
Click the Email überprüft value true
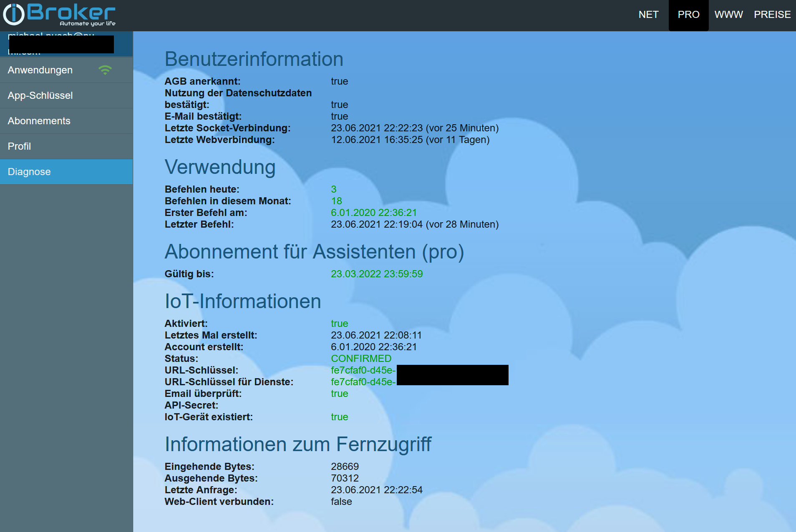(339, 394)
